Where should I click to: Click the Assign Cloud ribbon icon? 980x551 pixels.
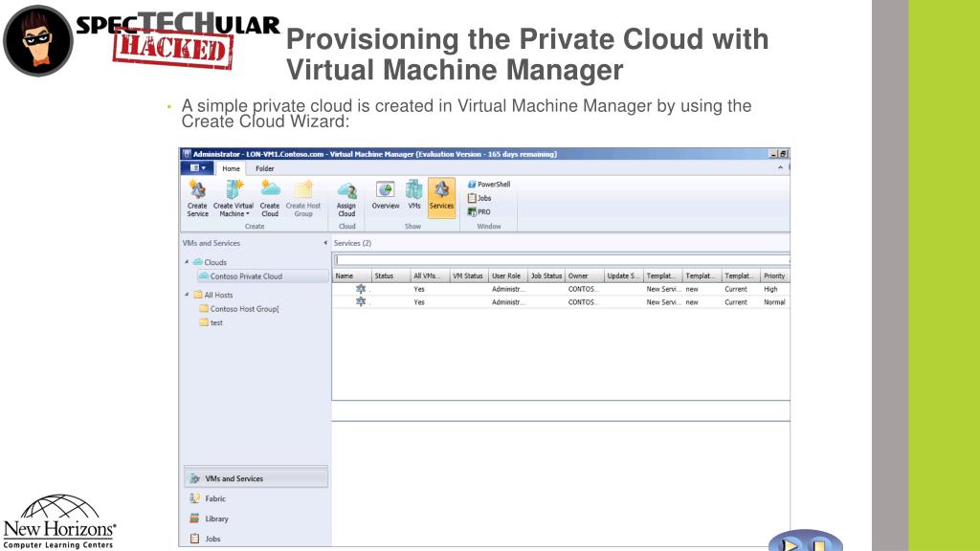pos(346,199)
